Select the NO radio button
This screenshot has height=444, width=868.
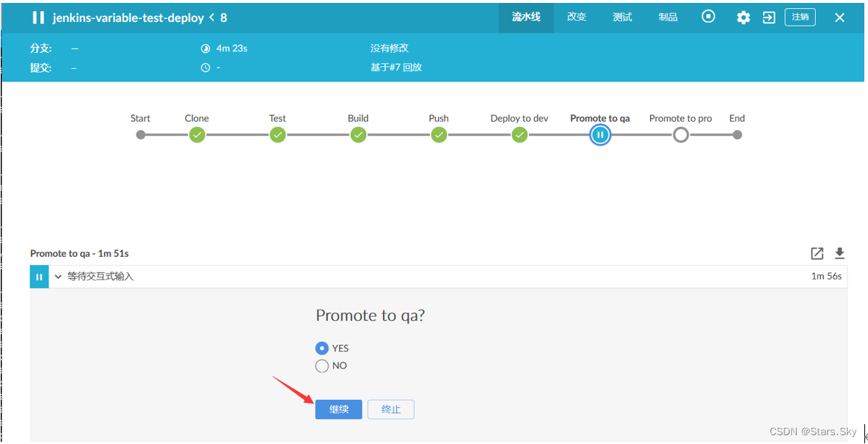click(x=321, y=365)
